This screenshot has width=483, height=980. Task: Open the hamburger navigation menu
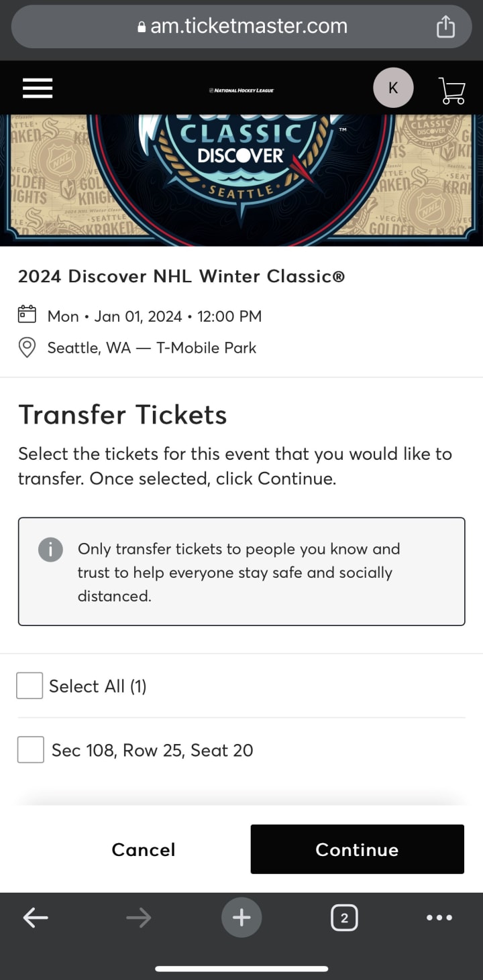(38, 88)
